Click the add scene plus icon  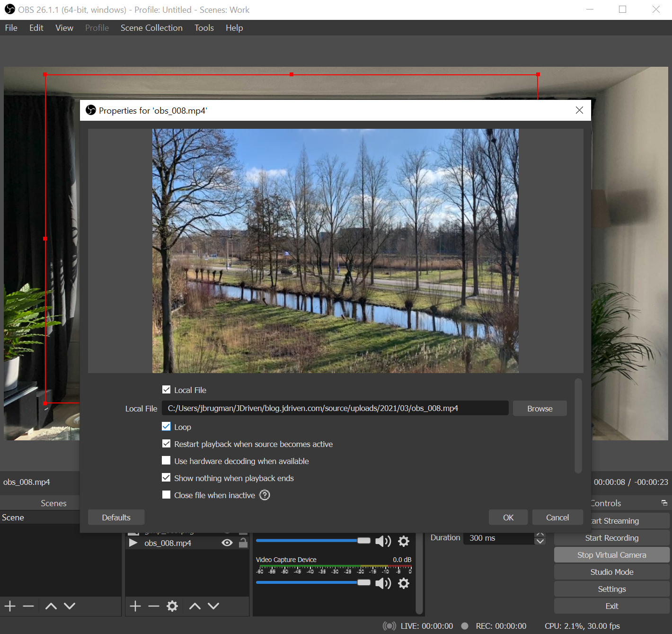click(10, 606)
